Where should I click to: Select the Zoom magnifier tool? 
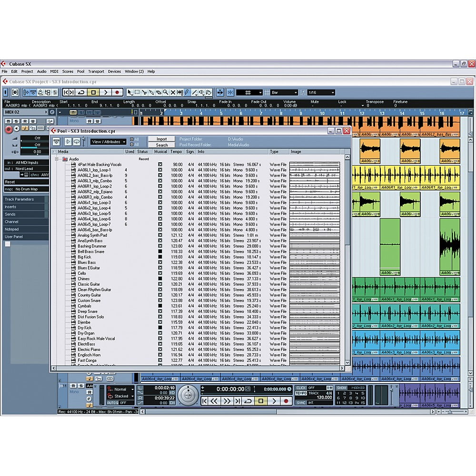(x=166, y=93)
